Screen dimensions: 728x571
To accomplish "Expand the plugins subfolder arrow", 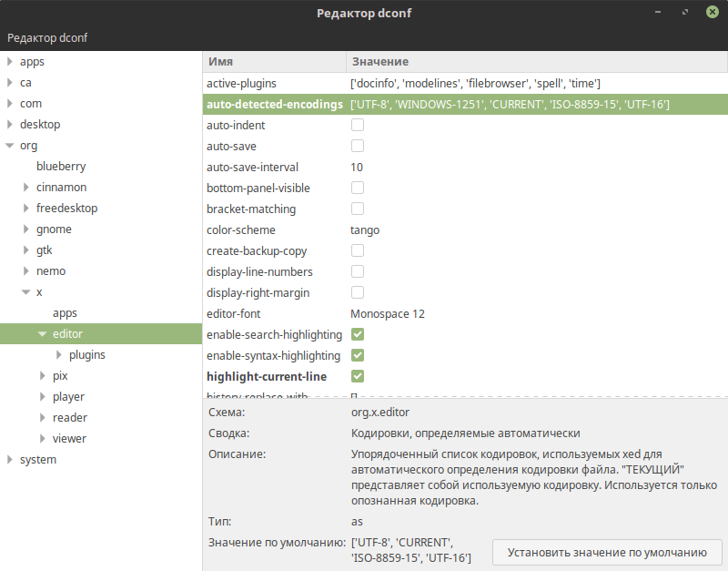I will tap(59, 355).
